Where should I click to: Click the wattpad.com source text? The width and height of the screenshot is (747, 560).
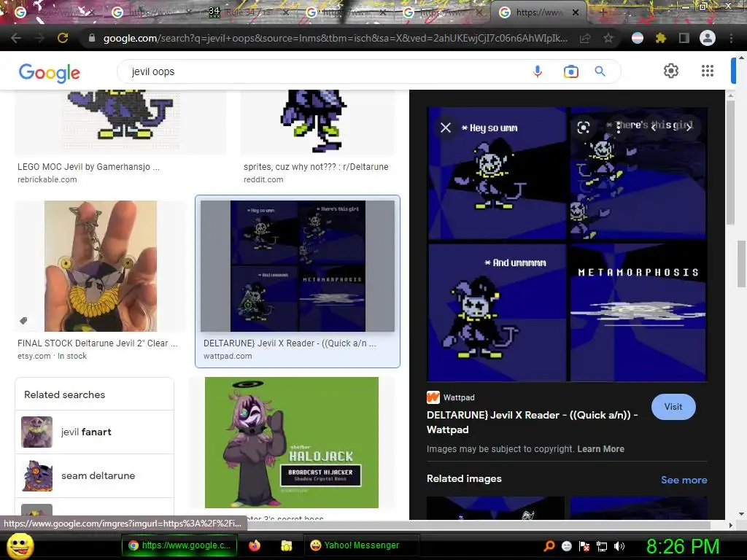point(228,356)
